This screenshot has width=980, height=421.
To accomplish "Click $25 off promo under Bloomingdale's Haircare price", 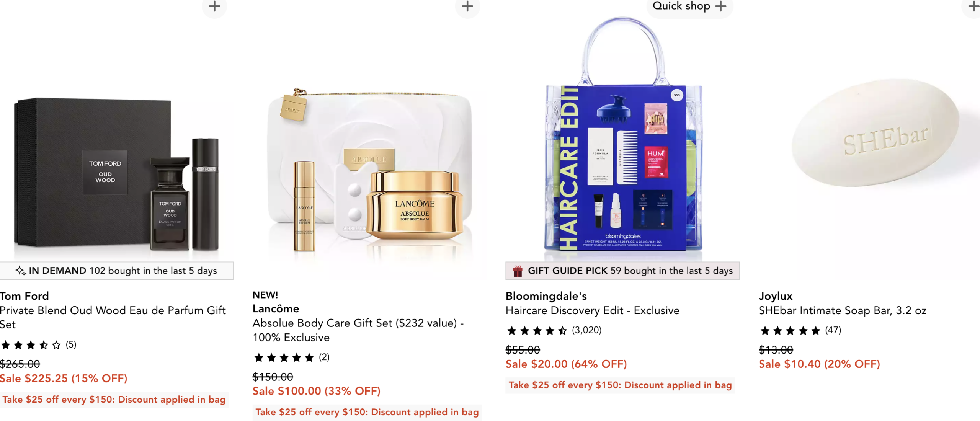I will tap(620, 385).
